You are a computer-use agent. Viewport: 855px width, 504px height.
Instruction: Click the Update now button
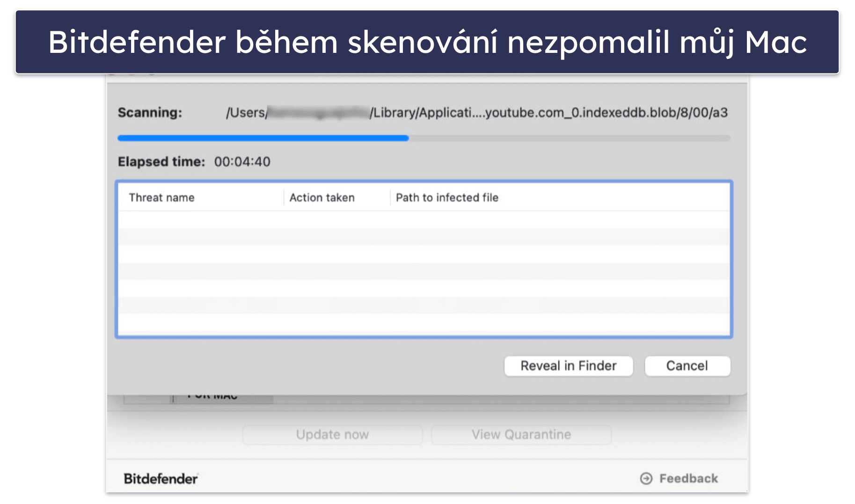(332, 435)
